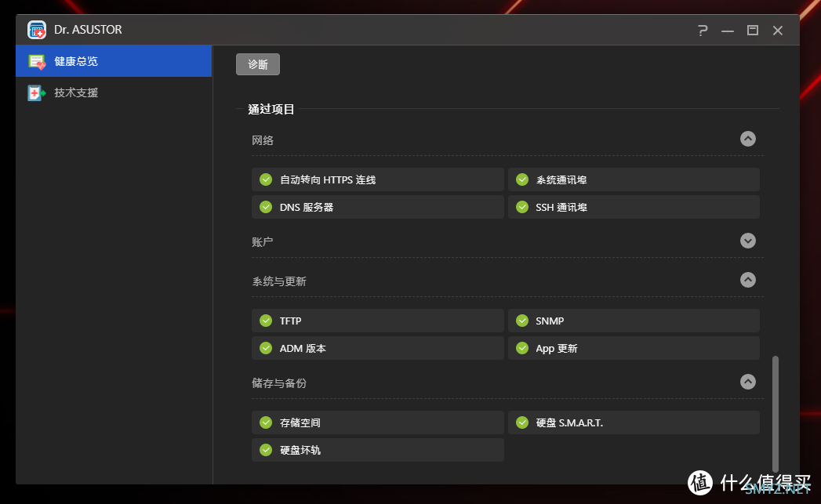Click the ADM 版本 item text
The height and width of the screenshot is (504, 821).
(303, 348)
